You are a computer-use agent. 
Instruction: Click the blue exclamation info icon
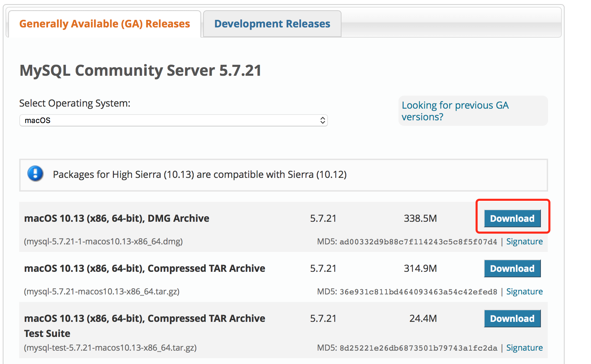click(35, 173)
